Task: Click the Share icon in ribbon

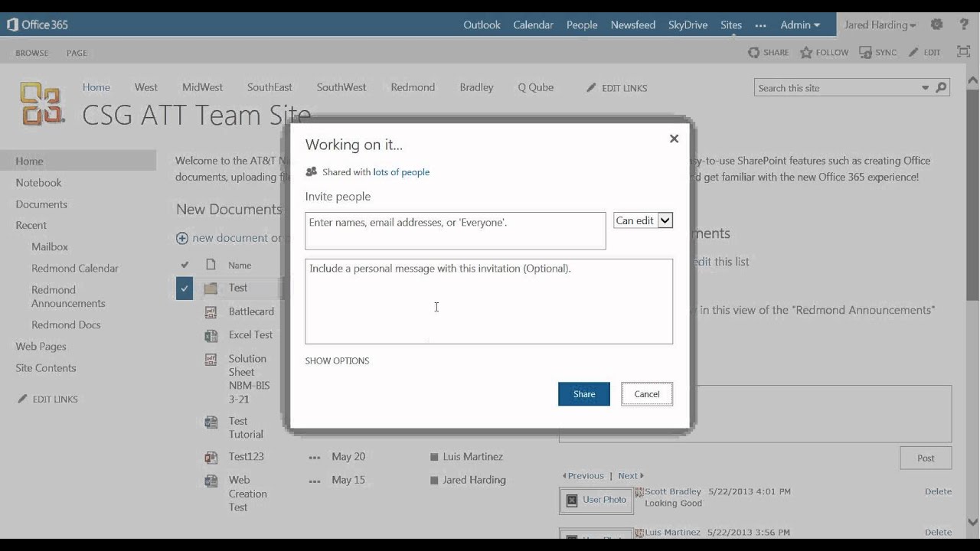Action: point(754,52)
